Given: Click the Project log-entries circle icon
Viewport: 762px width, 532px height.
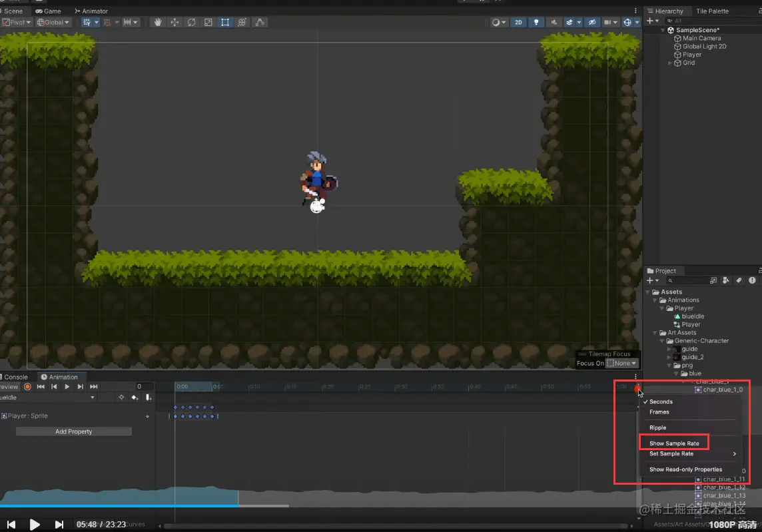Looking at the screenshot, I should [752, 280].
